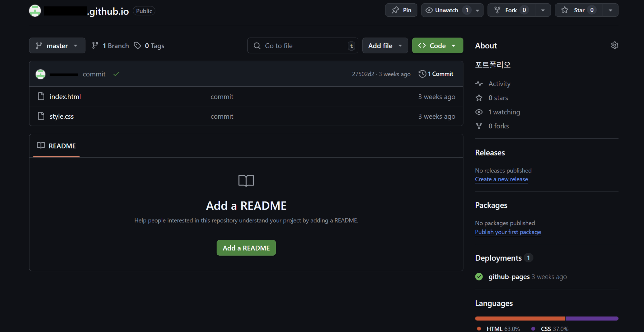Click the github-pages deployment success icon

[479, 277]
